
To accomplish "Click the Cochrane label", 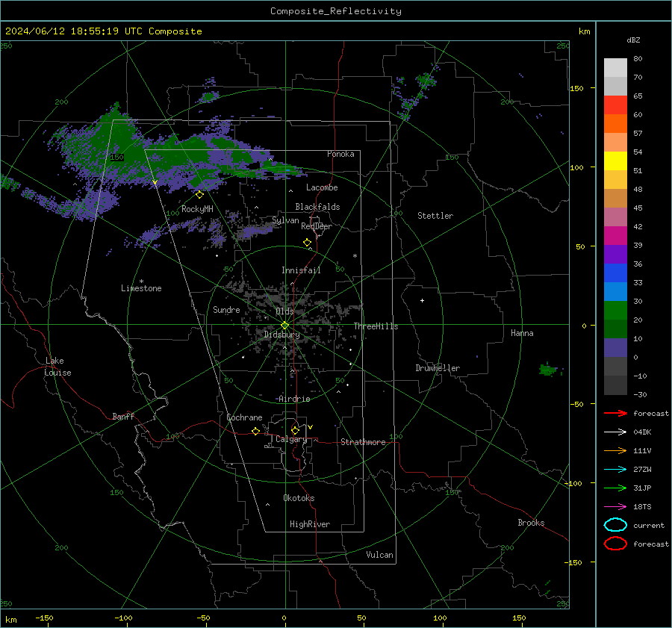I will (244, 417).
